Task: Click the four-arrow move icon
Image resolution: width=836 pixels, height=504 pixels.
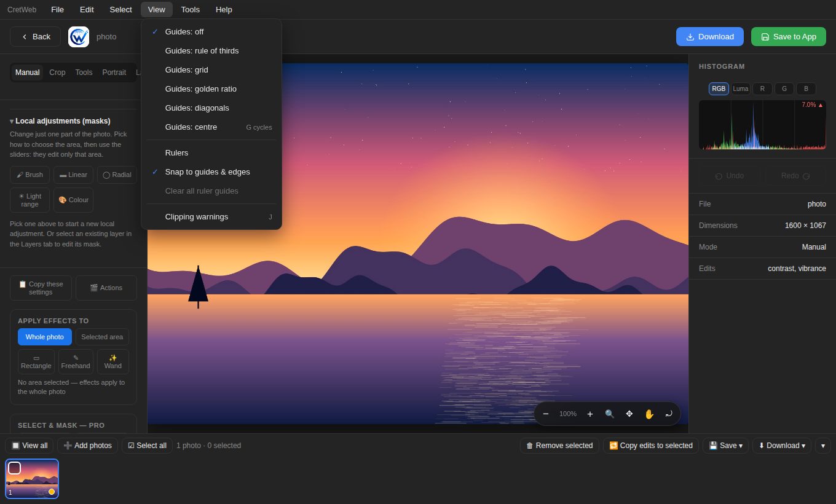Action: (629, 414)
